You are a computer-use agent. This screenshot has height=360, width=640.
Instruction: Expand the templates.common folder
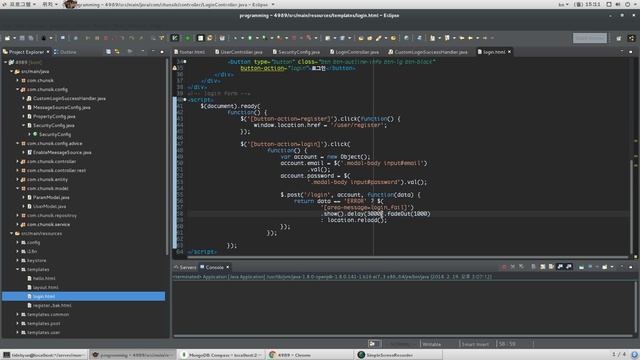coord(18,314)
